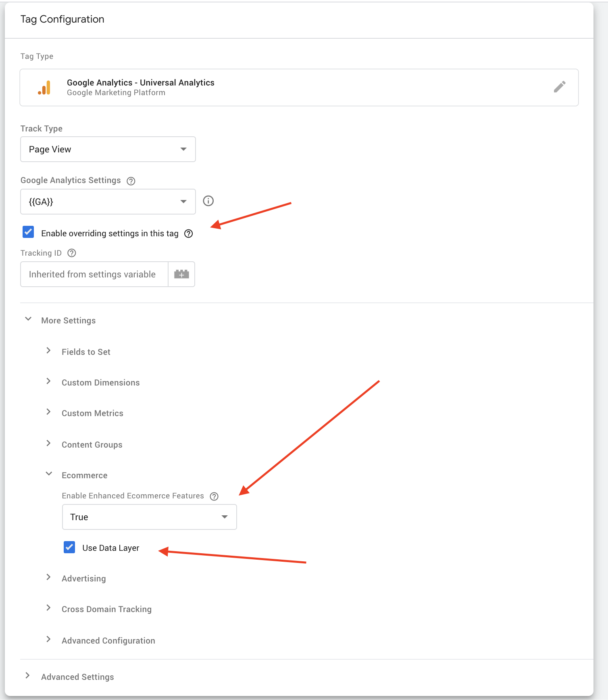
Task: Click the variable picker brick icon
Action: click(x=181, y=274)
